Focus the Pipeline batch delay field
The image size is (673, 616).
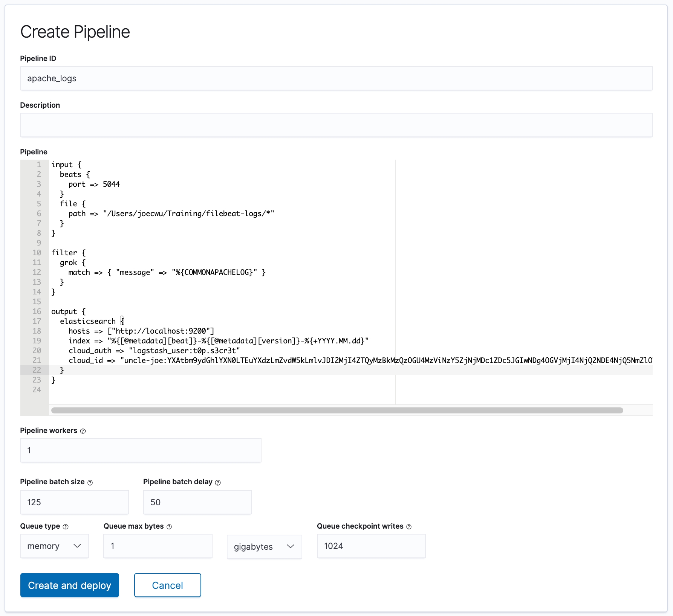point(197,502)
